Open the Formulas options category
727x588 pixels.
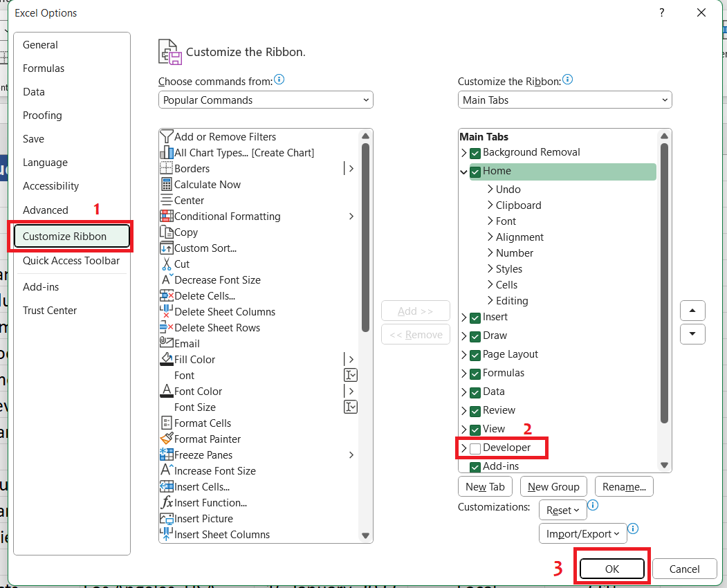(72, 68)
